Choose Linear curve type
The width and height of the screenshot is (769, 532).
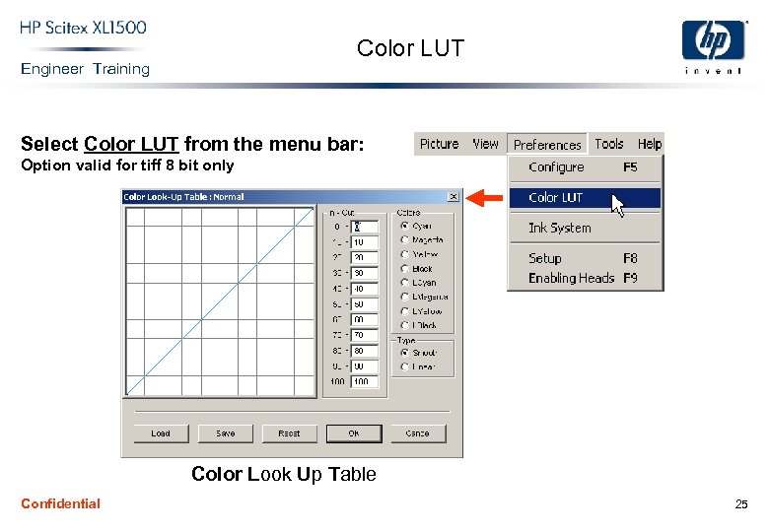(404, 366)
